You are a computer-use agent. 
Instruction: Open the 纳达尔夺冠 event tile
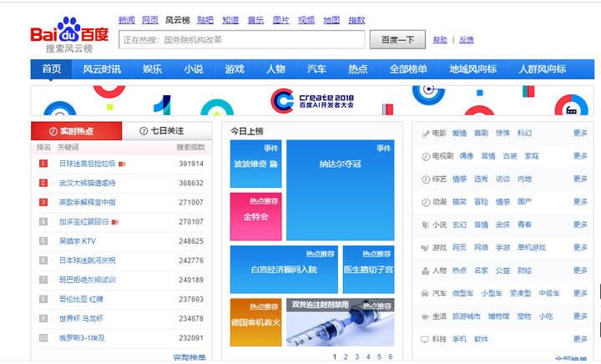point(341,190)
